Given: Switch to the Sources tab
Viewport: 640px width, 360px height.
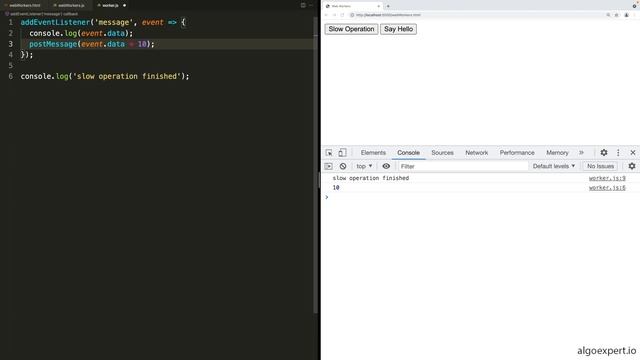Looking at the screenshot, I should click(x=442, y=153).
